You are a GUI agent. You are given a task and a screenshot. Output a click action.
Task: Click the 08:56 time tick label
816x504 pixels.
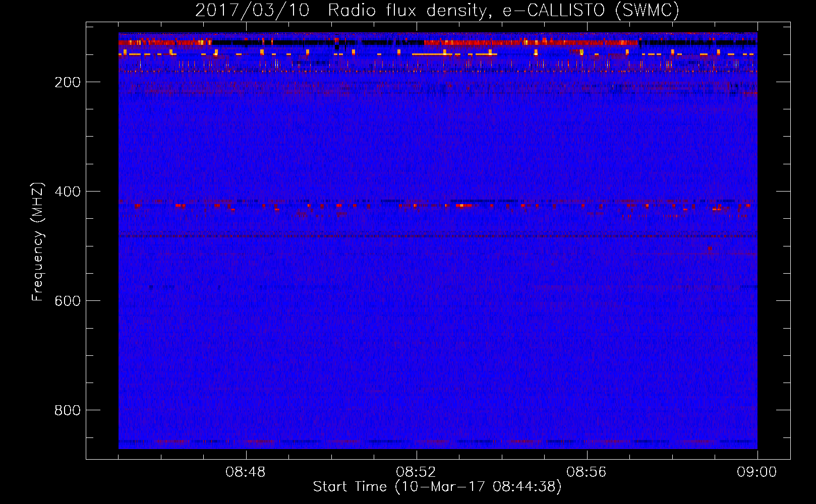click(587, 472)
